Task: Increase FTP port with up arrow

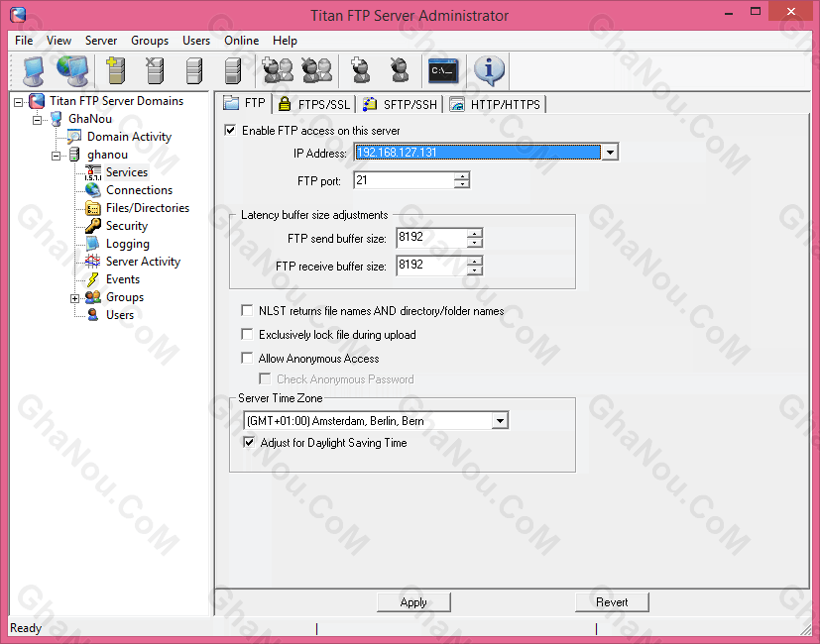Action: (462, 176)
